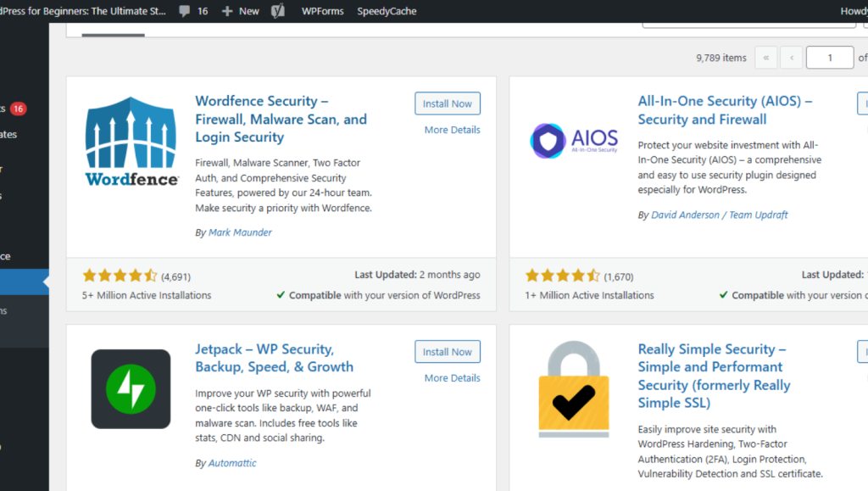Screen dimensions: 868x491
Task: Click the Really Simple Security padlock icon
Action: [574, 388]
